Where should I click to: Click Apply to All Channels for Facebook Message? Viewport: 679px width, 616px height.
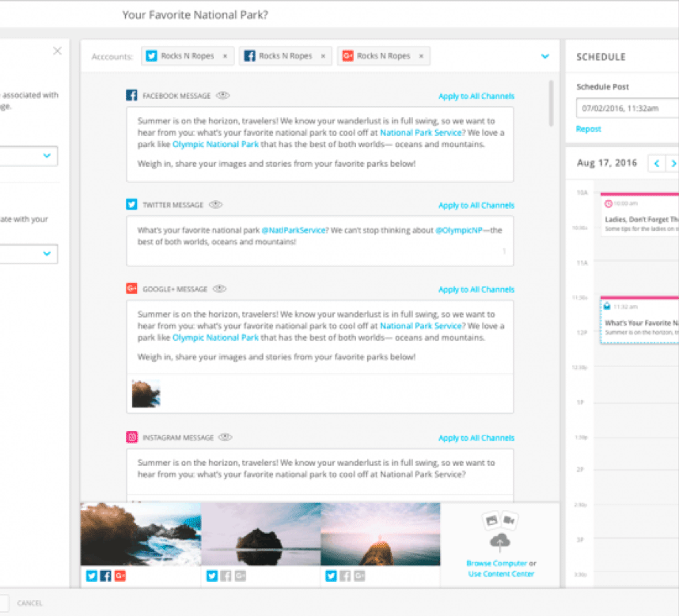pos(476,96)
